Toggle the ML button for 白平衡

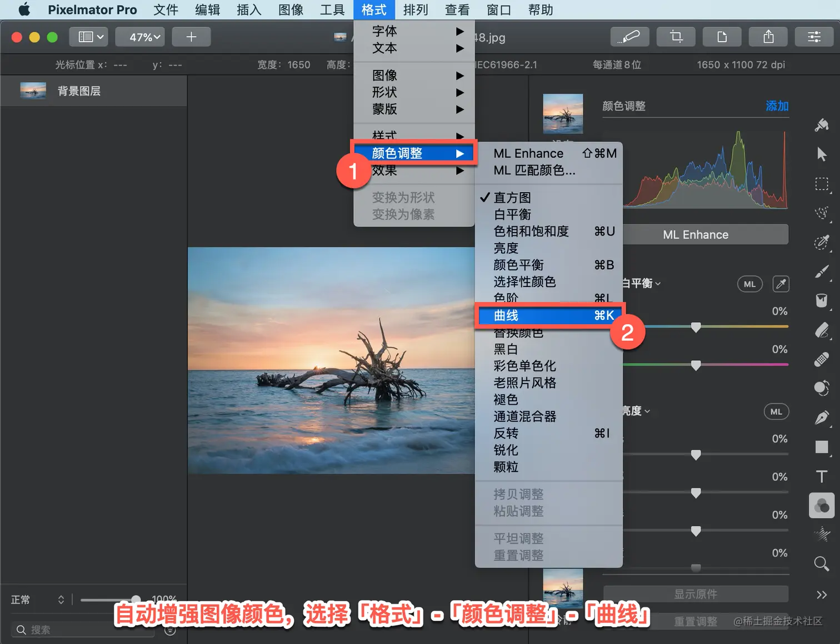point(750,284)
